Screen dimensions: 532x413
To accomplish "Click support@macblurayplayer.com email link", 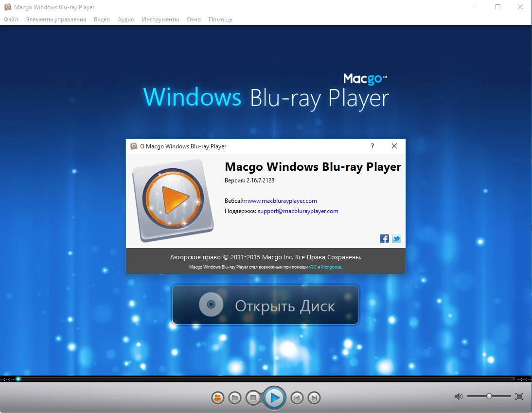I will pos(298,211).
